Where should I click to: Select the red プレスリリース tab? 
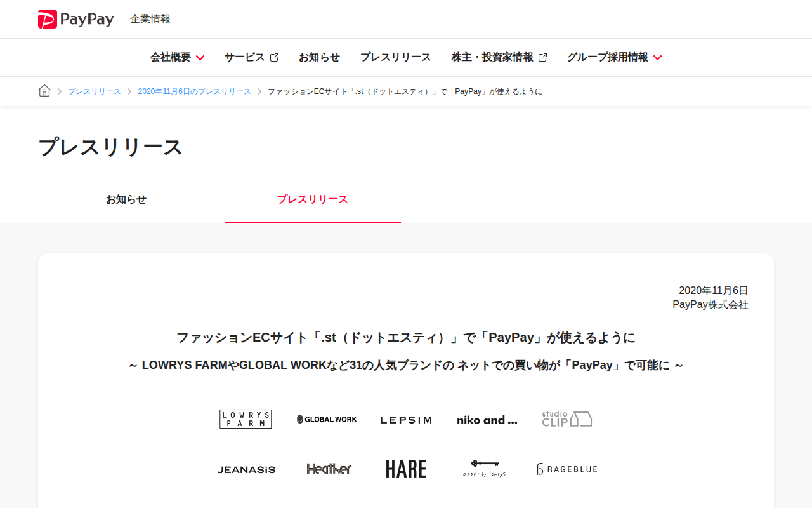pyautogui.click(x=313, y=199)
